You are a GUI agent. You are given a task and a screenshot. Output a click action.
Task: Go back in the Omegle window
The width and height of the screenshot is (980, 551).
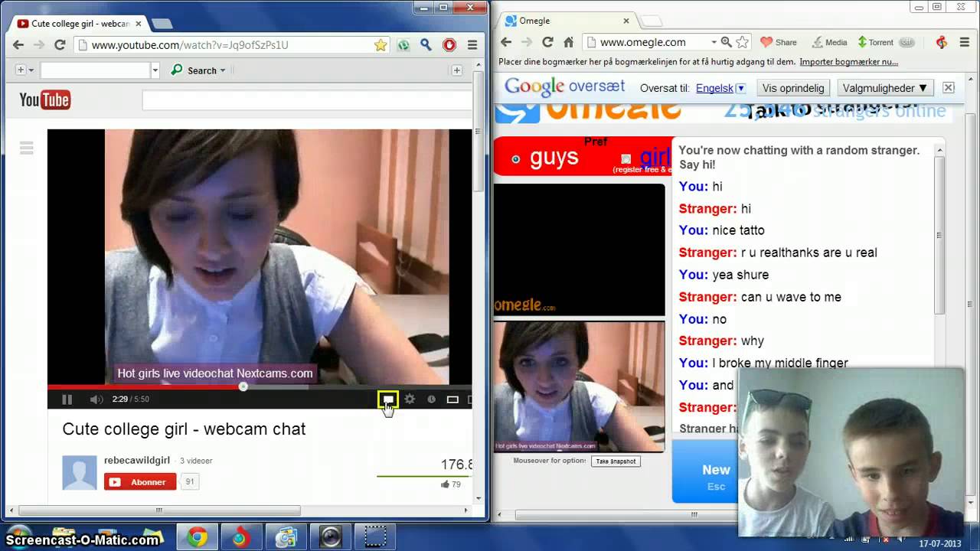click(x=506, y=42)
